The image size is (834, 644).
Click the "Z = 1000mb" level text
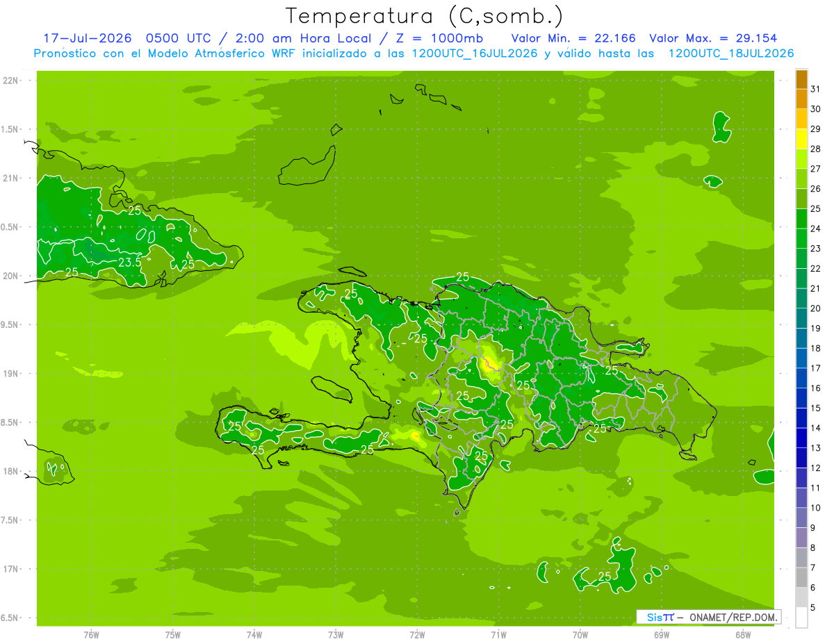point(439,38)
